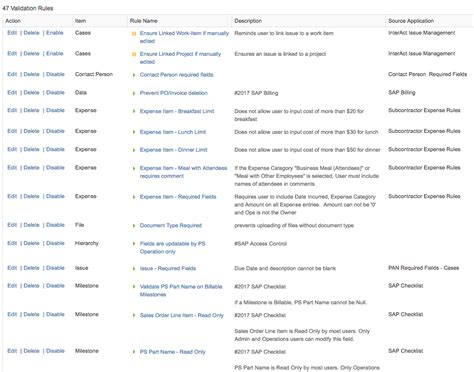Click the arrow icon beside Lunch Limit rule
The height and width of the screenshot is (372, 474).
[x=134, y=132]
